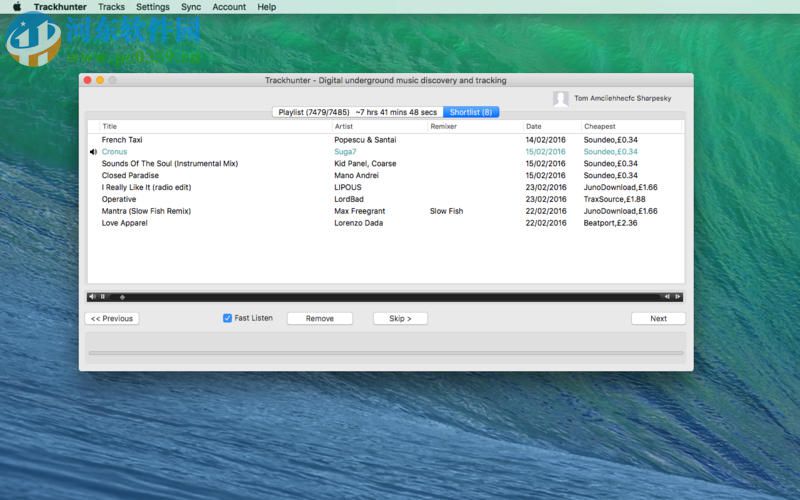Open the Settings menu

tap(153, 7)
